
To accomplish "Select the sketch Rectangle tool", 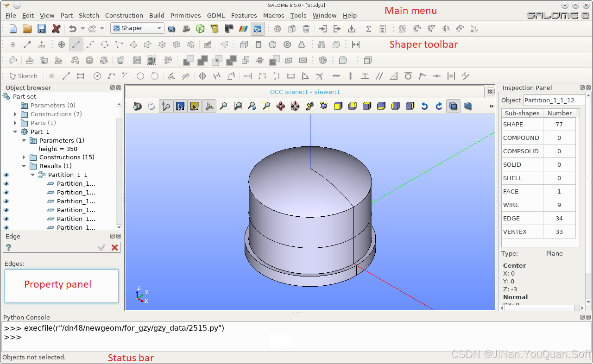I will click(x=81, y=76).
